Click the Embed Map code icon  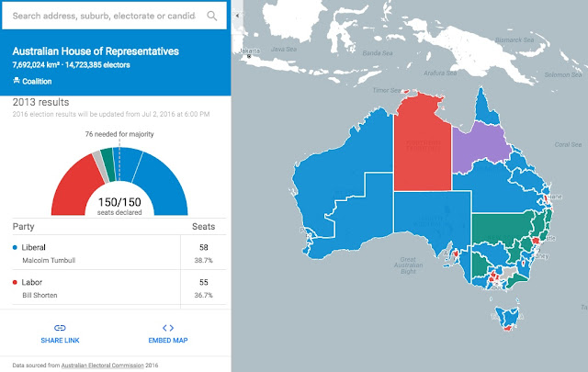coord(168,328)
